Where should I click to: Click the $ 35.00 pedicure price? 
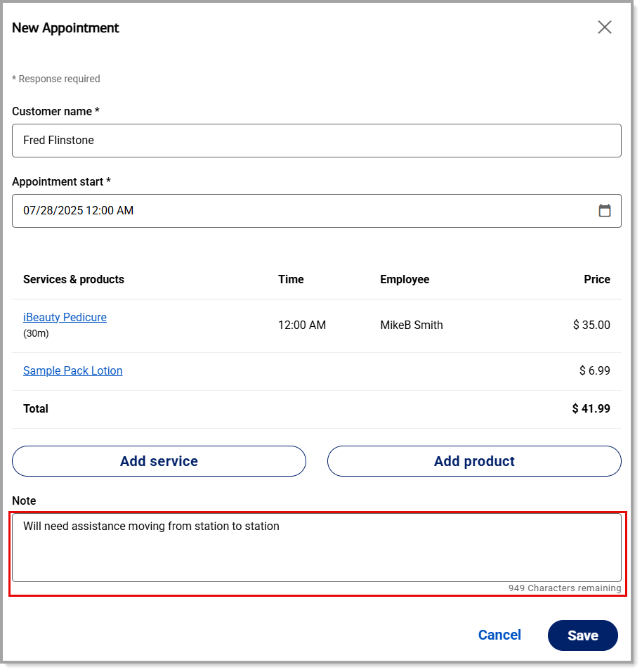591,325
